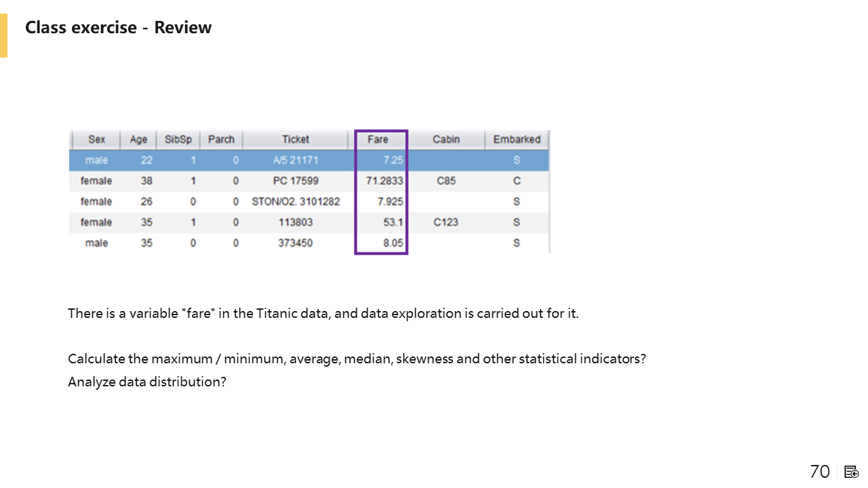This screenshot has width=868, height=488.
Task: Click the Age column header
Action: tap(138, 140)
